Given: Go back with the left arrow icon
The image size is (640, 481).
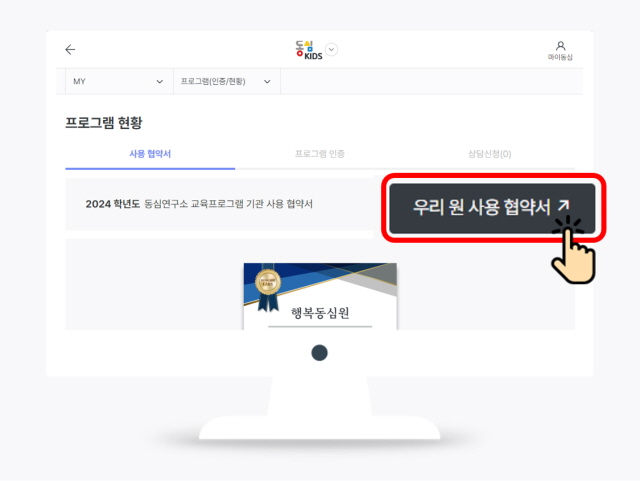Looking at the screenshot, I should tap(70, 49).
